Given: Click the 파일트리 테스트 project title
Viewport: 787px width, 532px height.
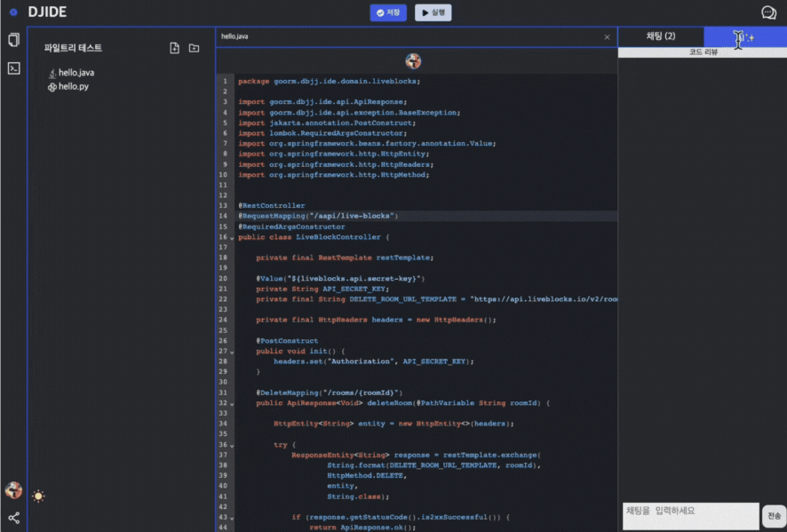Looking at the screenshot, I should coord(73,48).
